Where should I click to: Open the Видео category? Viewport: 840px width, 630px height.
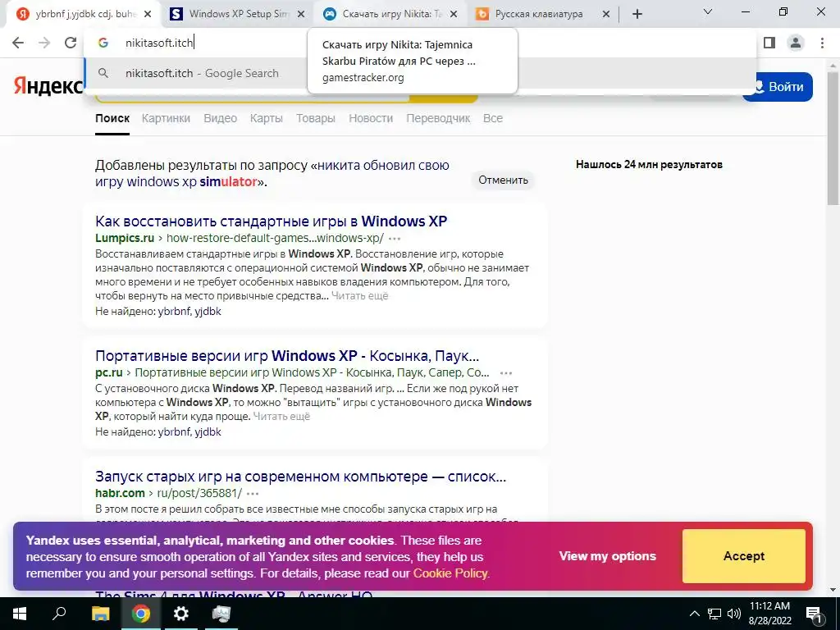coord(220,118)
